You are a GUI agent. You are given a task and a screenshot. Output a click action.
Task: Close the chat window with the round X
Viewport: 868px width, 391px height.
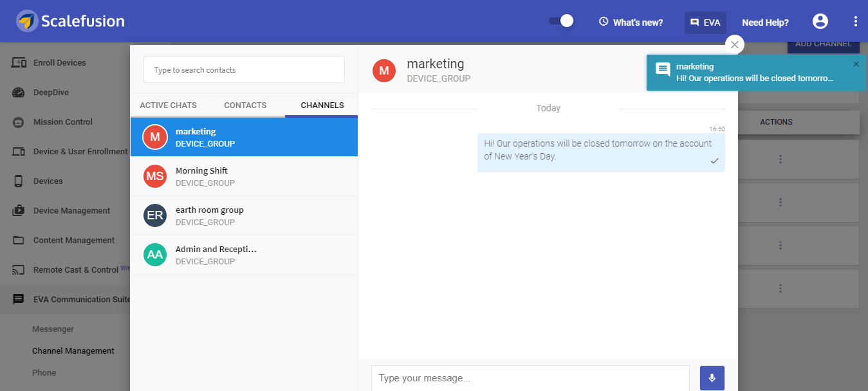coord(735,44)
